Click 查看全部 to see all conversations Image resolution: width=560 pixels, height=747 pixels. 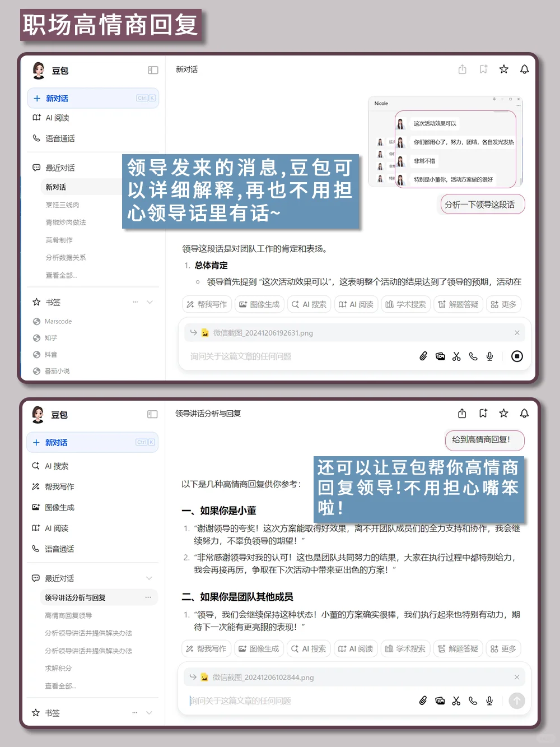click(60, 275)
